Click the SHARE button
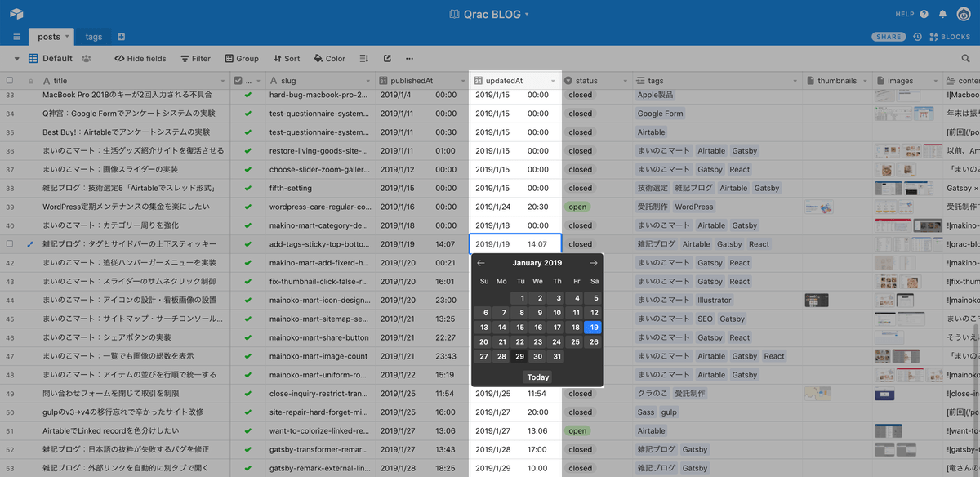 pos(889,36)
